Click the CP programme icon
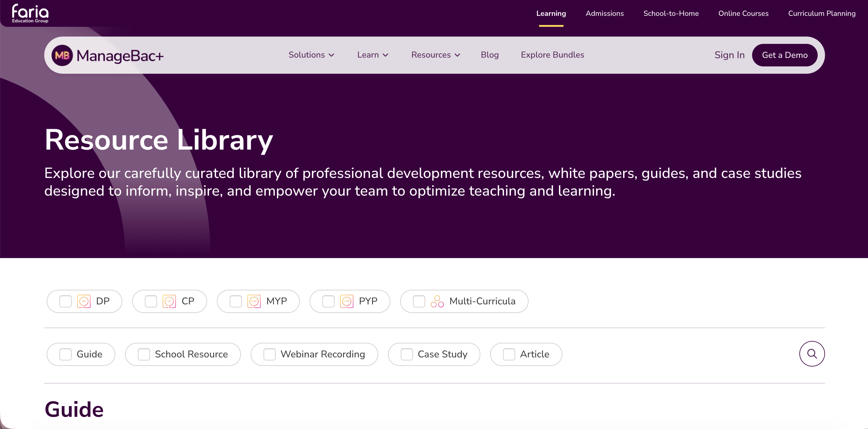This screenshot has width=868, height=429. tap(169, 301)
